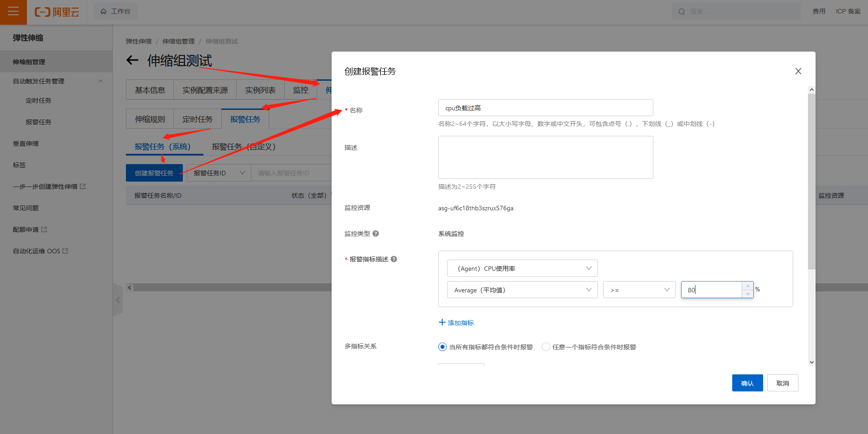Switch to 实例配置来源 tab
This screenshot has height=434, width=868.
tap(205, 90)
